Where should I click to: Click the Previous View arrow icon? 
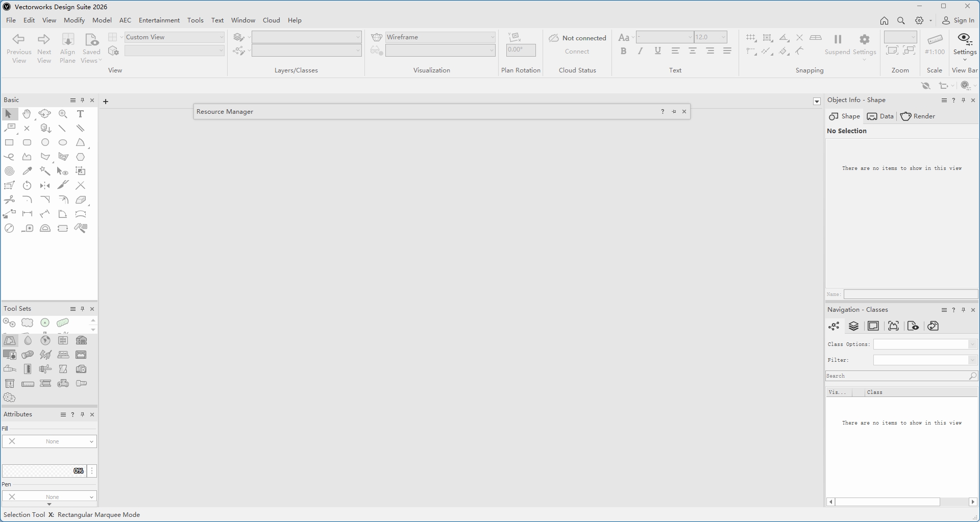click(x=19, y=39)
